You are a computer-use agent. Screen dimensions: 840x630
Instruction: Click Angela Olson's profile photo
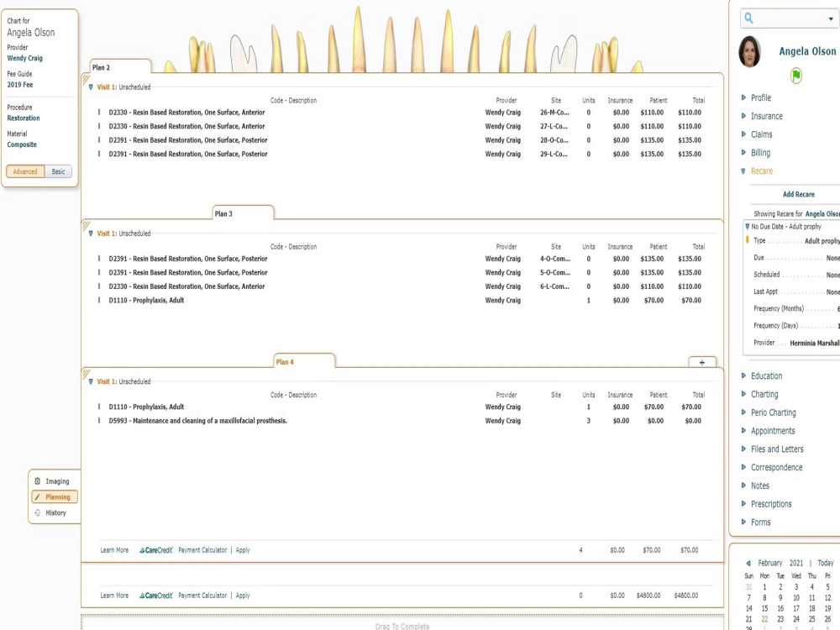pyautogui.click(x=750, y=51)
